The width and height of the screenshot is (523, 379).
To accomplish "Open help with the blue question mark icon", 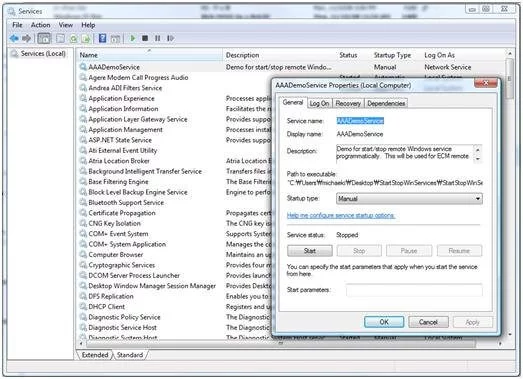I will [x=102, y=38].
